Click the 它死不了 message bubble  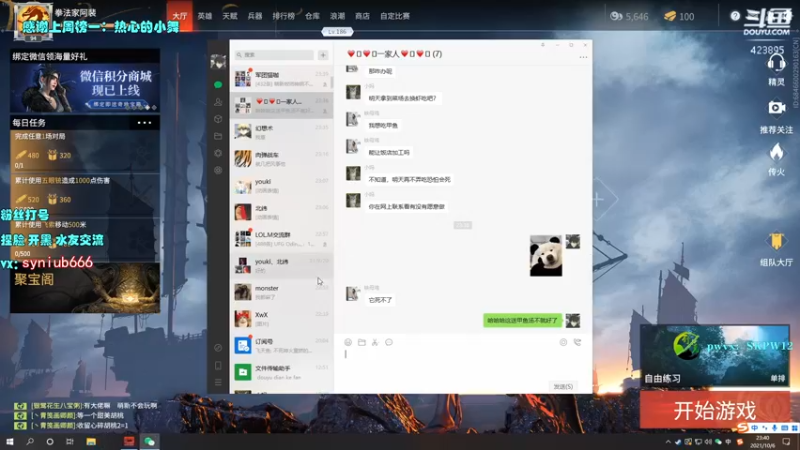tap(380, 300)
